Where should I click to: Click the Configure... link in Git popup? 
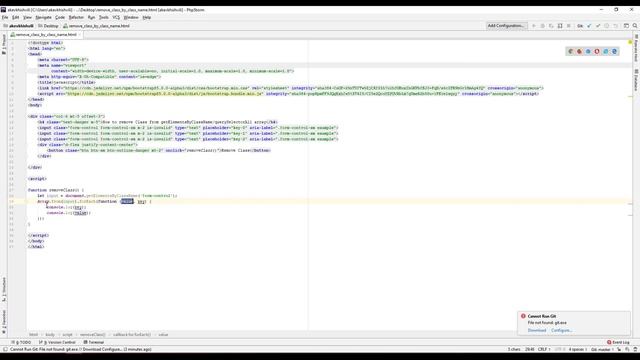562,330
